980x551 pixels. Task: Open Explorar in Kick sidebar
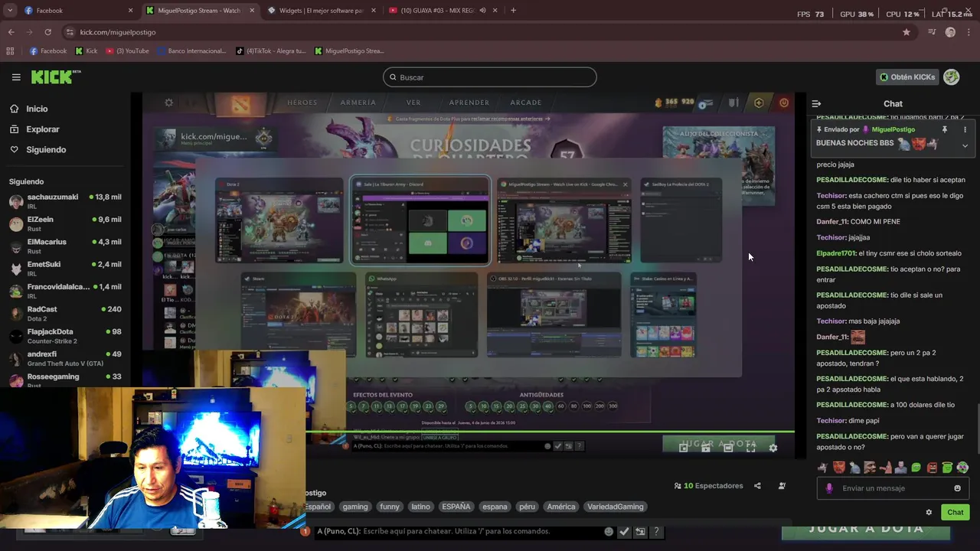43,129
